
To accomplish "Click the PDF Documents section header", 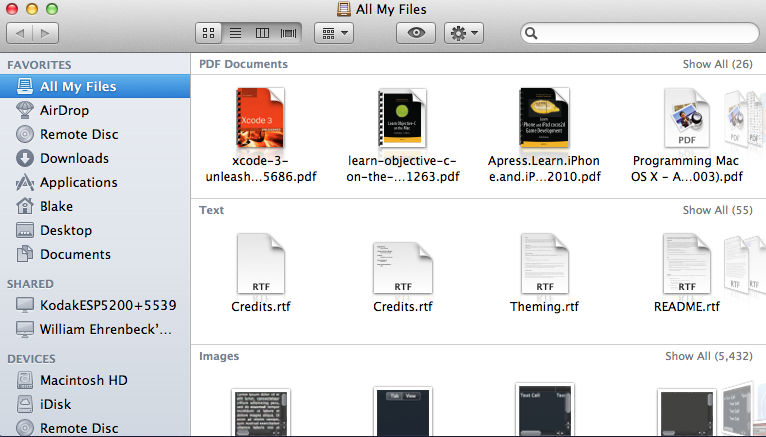I will (243, 64).
